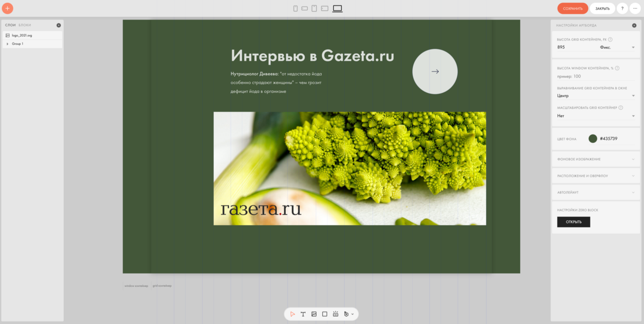Image resolution: width=644 pixels, height=324 pixels.
Task: Click the window контейнер label below artboard
Action: click(x=136, y=286)
